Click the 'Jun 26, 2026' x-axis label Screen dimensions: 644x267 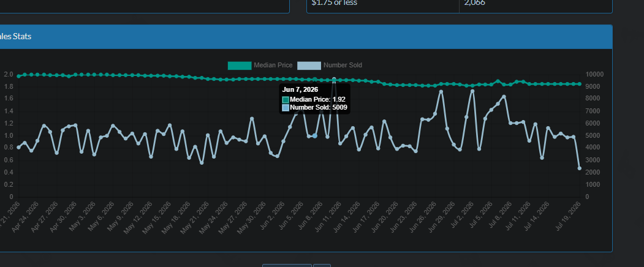422,217
